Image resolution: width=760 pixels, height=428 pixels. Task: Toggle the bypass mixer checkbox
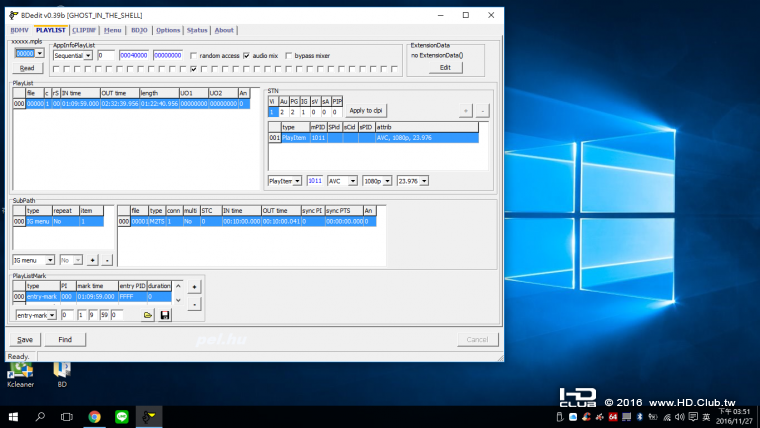click(x=290, y=55)
